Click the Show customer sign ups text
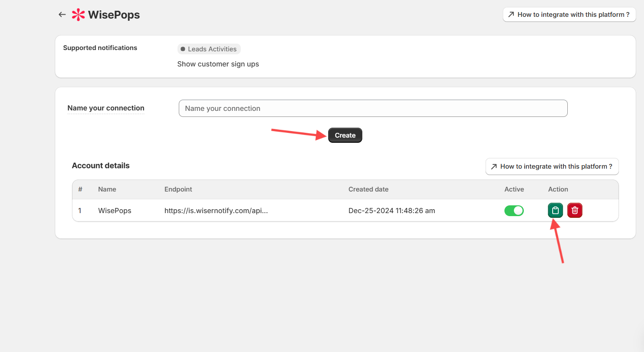Image resolution: width=644 pixels, height=352 pixels. pos(218,64)
